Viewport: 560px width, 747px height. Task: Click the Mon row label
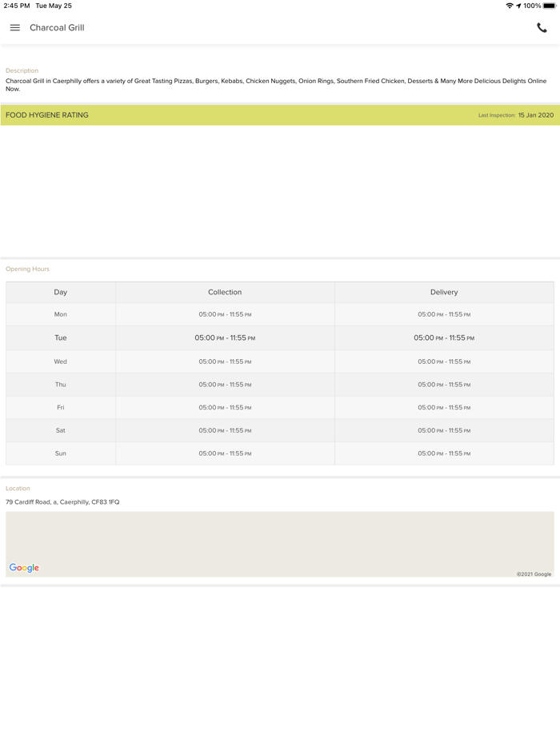coord(61,314)
